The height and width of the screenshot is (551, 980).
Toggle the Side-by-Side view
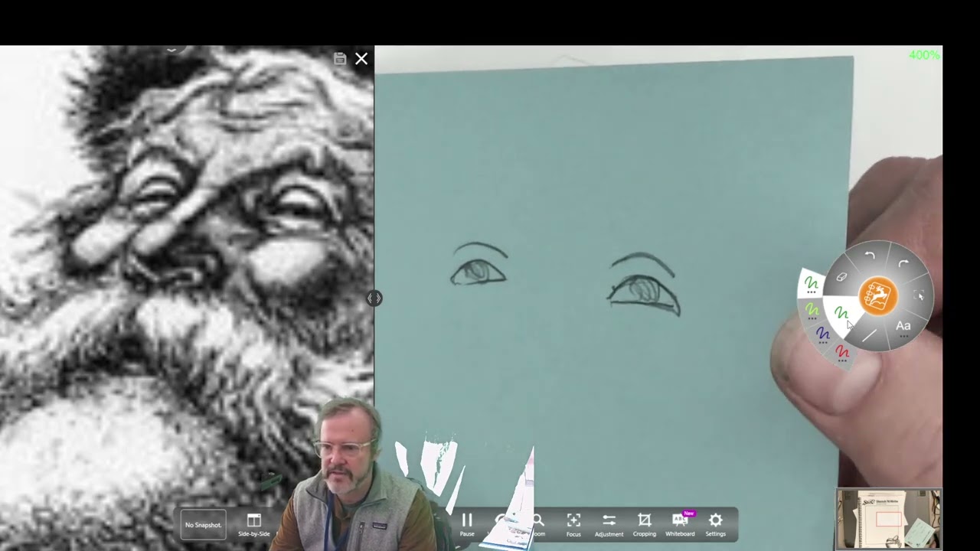point(254,524)
